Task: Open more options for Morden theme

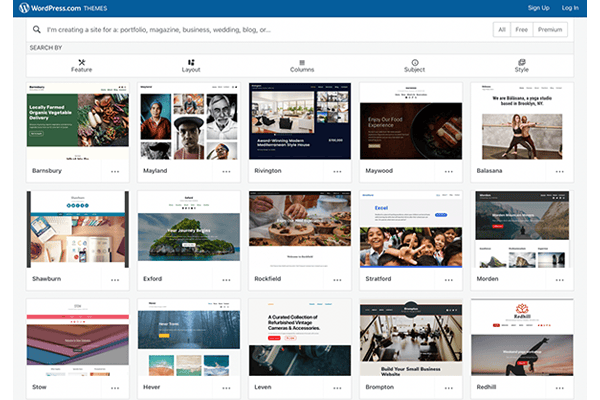Action: point(559,280)
